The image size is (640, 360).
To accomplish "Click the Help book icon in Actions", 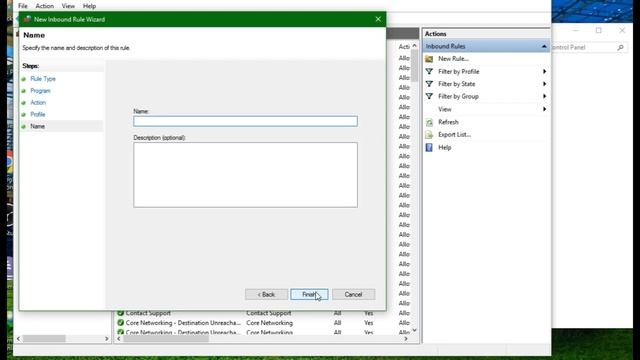I will [x=429, y=147].
